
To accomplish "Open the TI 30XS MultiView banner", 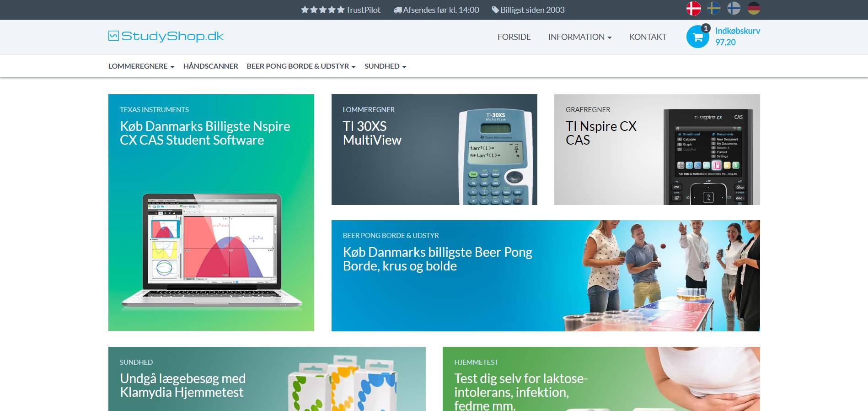I will pos(434,150).
